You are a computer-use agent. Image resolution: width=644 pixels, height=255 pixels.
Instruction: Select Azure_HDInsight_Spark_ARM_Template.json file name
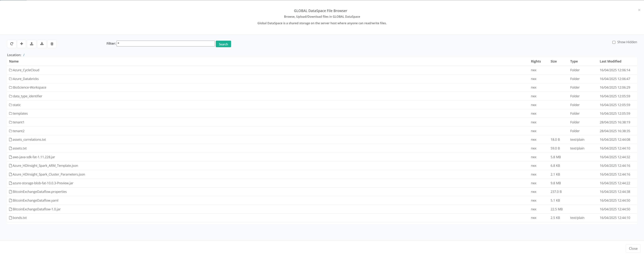(45, 166)
